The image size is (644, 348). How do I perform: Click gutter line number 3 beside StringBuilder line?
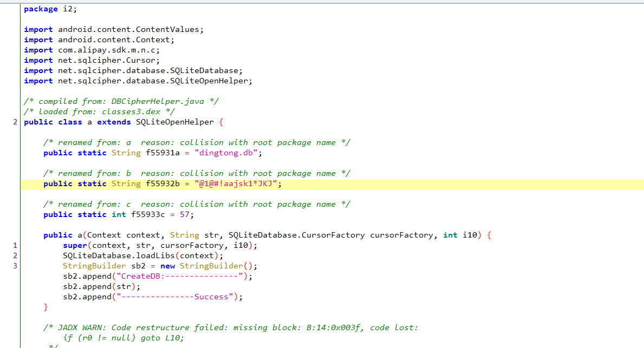pyautogui.click(x=15, y=266)
